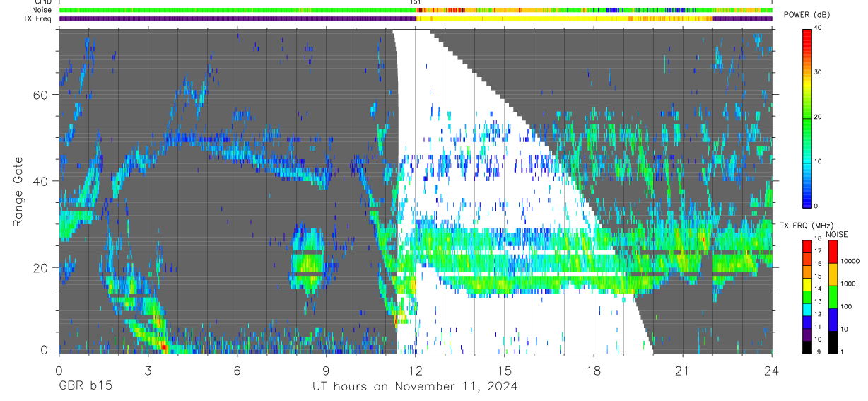The height and width of the screenshot is (401, 868).
Task: Click the green swatch of NOISE legend
Action: pos(833,296)
